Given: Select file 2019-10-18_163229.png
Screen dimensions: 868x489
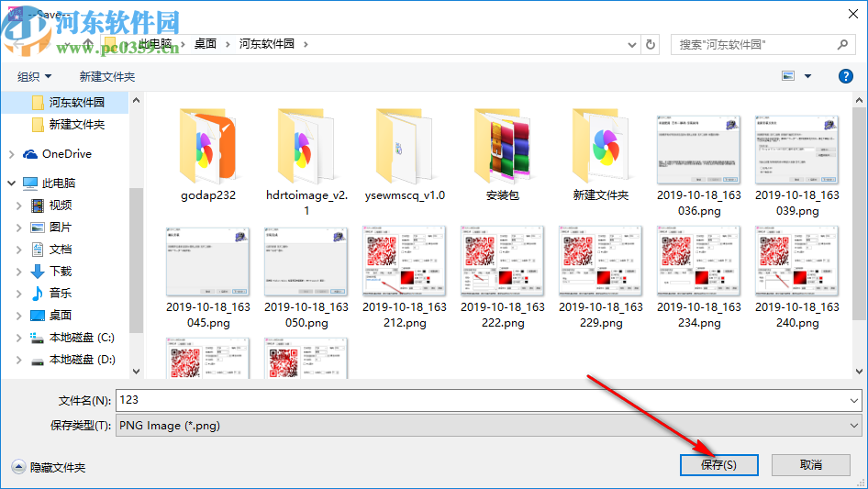Looking at the screenshot, I should click(x=601, y=277).
